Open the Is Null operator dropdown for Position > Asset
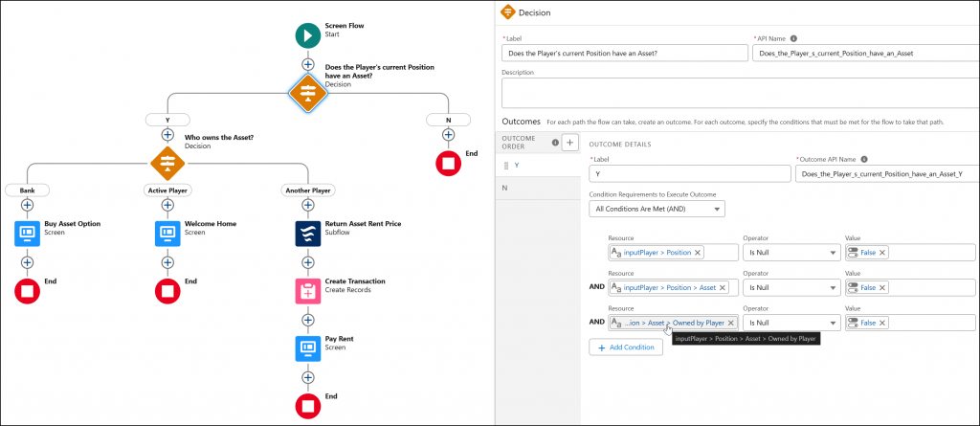This screenshot has width=980, height=426. 790,288
